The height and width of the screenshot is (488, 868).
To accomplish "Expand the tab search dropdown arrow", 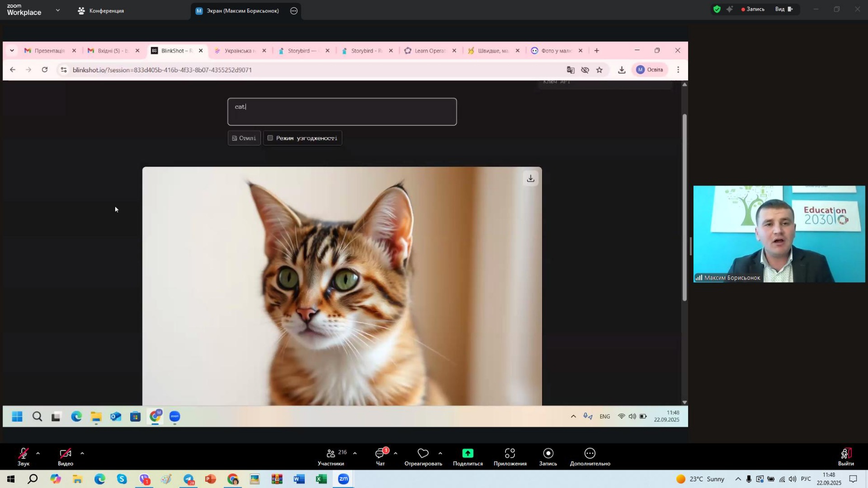I will point(12,51).
